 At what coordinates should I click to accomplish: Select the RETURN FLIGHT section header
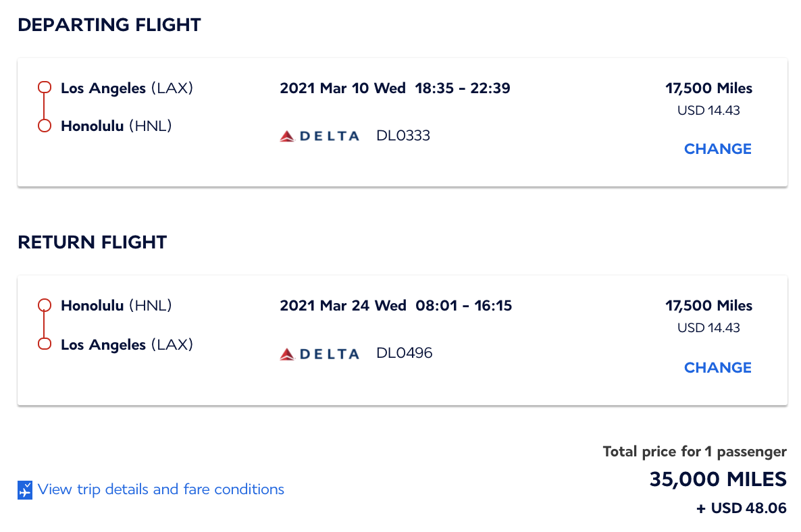pyautogui.click(x=92, y=242)
